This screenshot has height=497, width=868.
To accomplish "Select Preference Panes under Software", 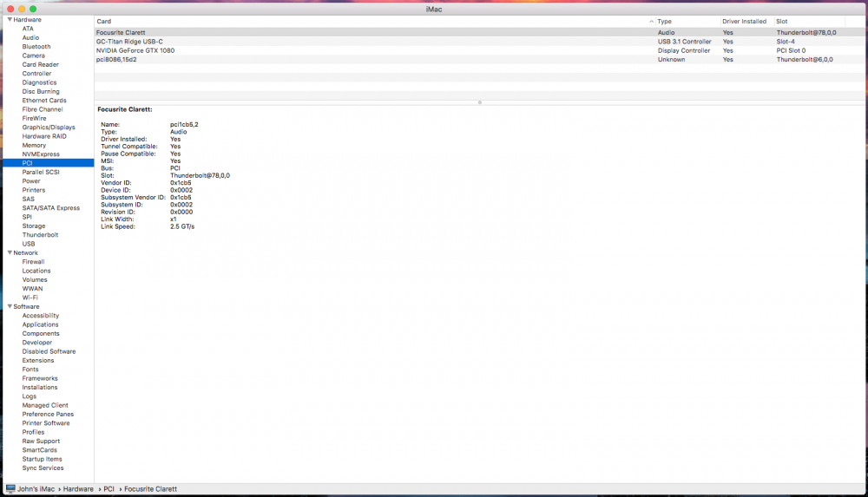I will coord(48,414).
